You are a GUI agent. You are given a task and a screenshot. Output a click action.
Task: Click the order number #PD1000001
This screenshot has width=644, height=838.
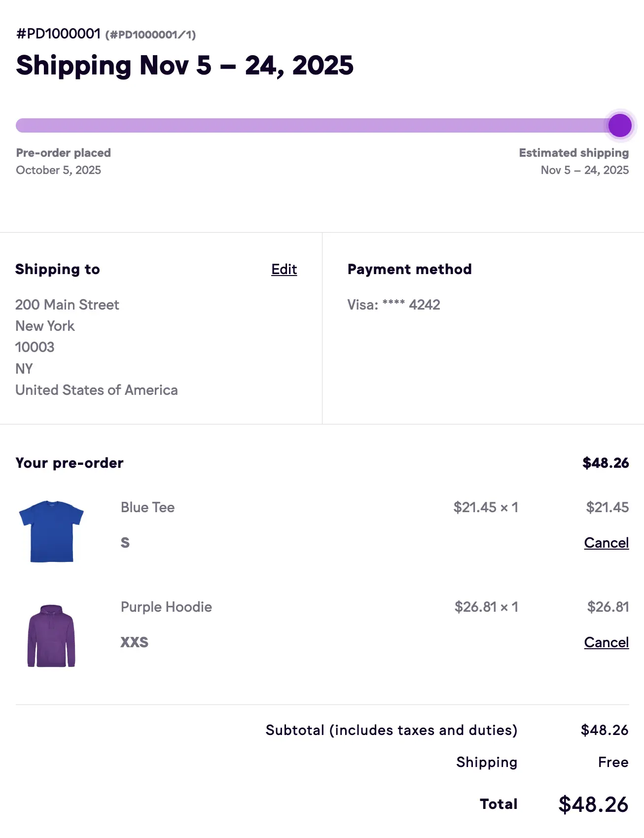tap(58, 34)
